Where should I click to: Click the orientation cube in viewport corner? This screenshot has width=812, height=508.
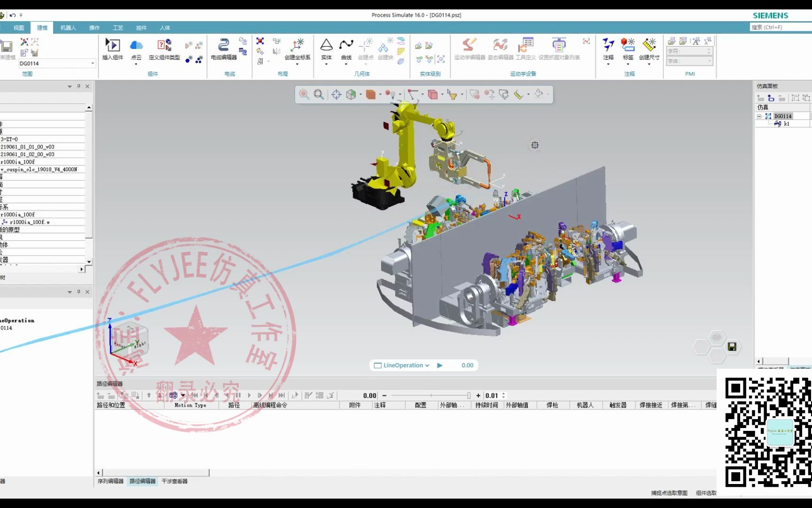(131, 340)
